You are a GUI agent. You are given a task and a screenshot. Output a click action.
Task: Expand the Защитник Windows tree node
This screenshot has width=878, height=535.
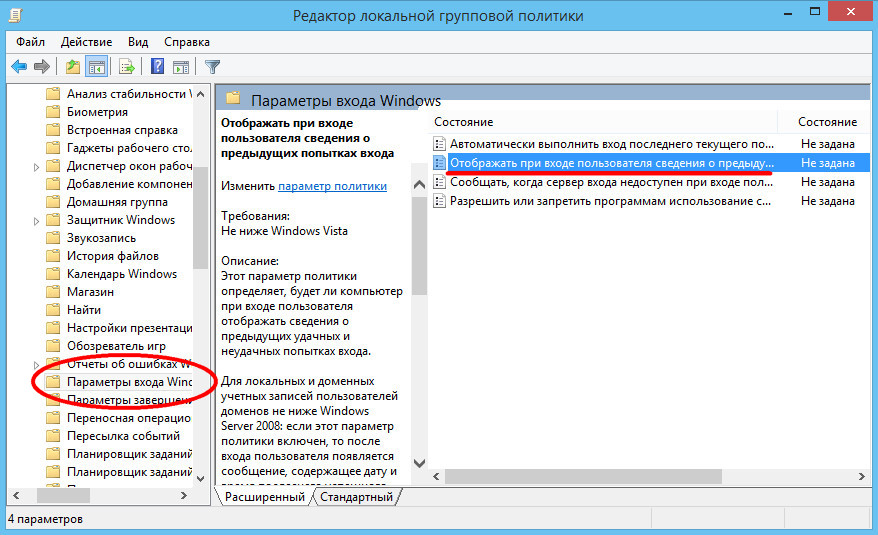click(x=36, y=221)
